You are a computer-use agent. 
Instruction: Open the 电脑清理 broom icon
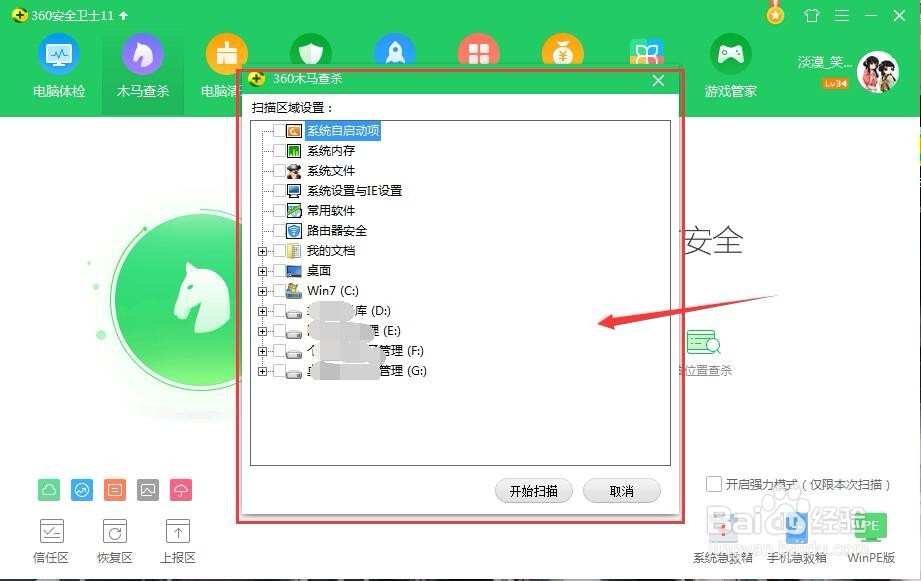pos(226,55)
